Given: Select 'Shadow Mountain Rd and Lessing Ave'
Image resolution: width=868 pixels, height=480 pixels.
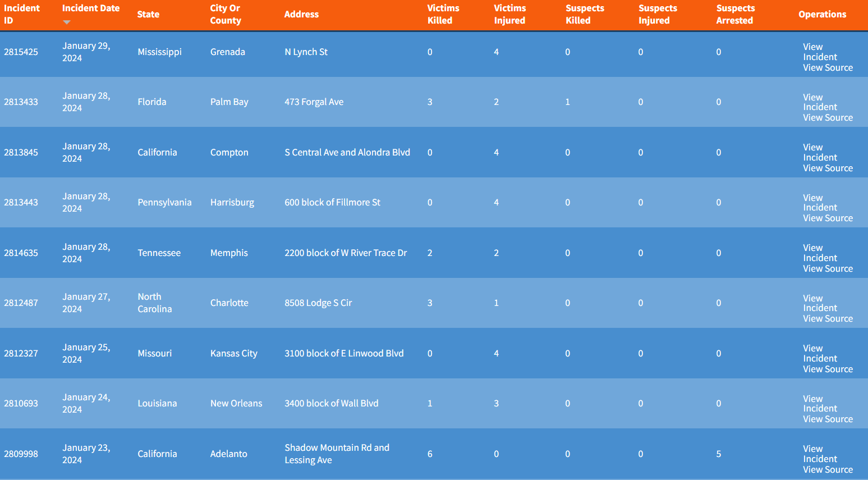Looking at the screenshot, I should click(337, 454).
